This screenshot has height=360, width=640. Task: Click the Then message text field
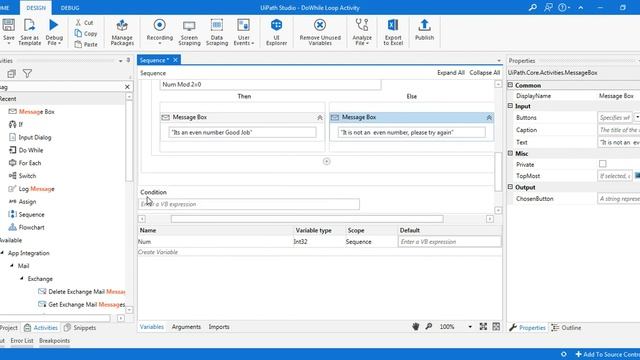tap(242, 132)
